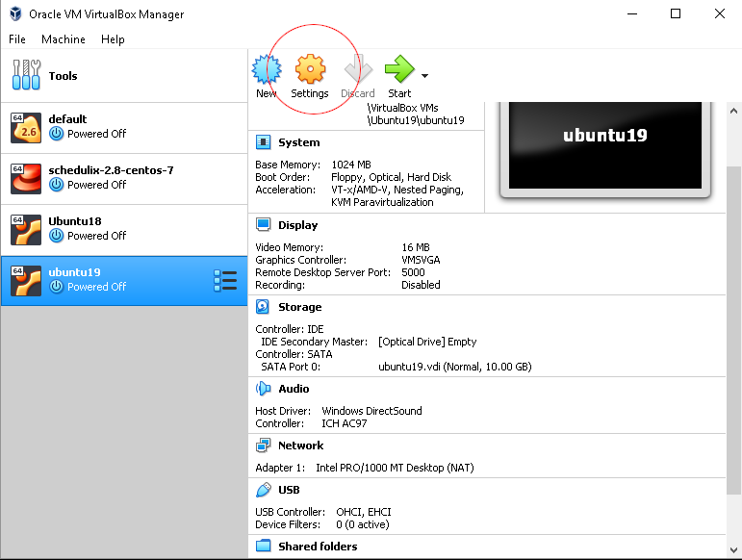Open the Help menu
The height and width of the screenshot is (560, 742).
[113, 39]
